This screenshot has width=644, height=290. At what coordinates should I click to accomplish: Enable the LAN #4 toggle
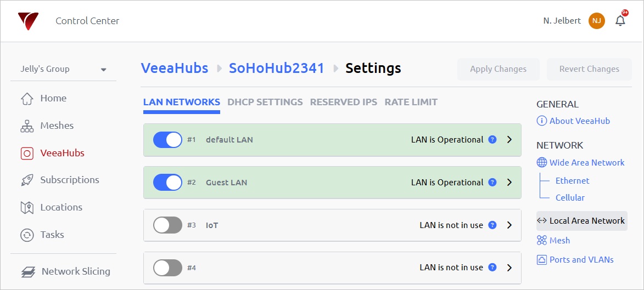(x=167, y=268)
